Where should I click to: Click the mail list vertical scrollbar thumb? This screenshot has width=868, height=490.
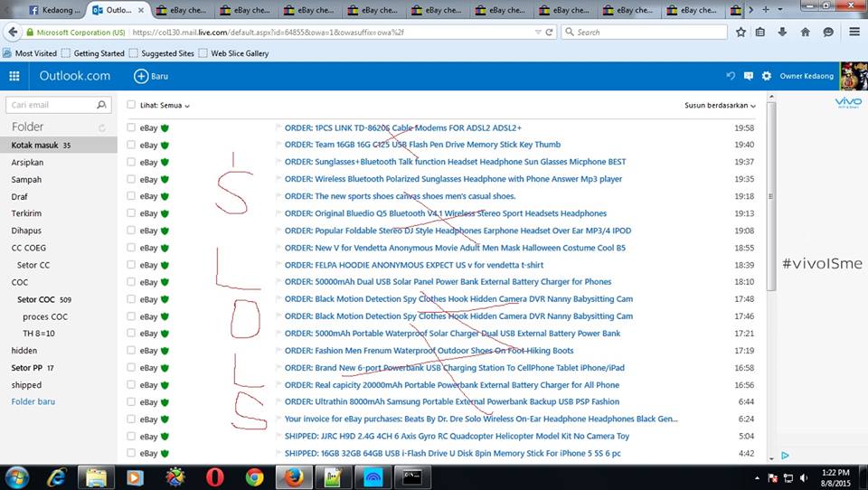770,196
